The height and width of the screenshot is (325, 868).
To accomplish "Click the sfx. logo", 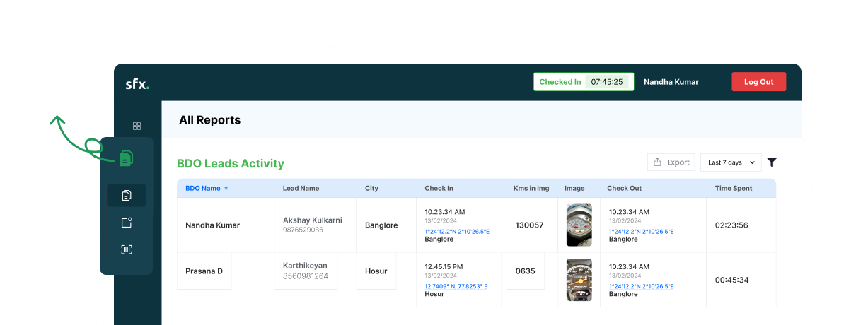I will (137, 83).
